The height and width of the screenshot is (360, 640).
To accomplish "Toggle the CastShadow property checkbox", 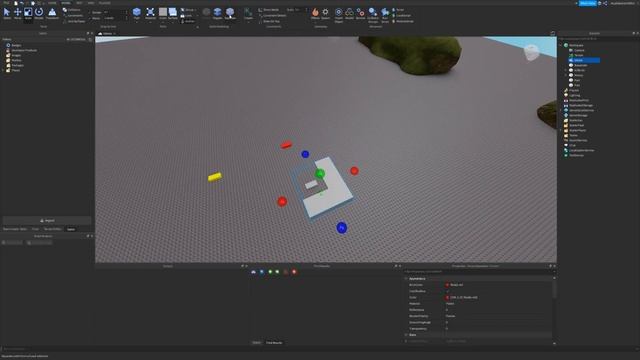I will pyautogui.click(x=447, y=291).
